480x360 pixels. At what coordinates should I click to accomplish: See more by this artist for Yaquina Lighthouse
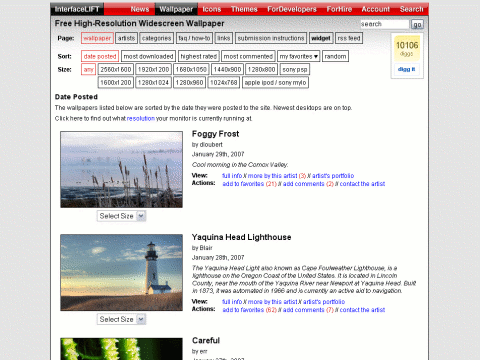(x=273, y=302)
